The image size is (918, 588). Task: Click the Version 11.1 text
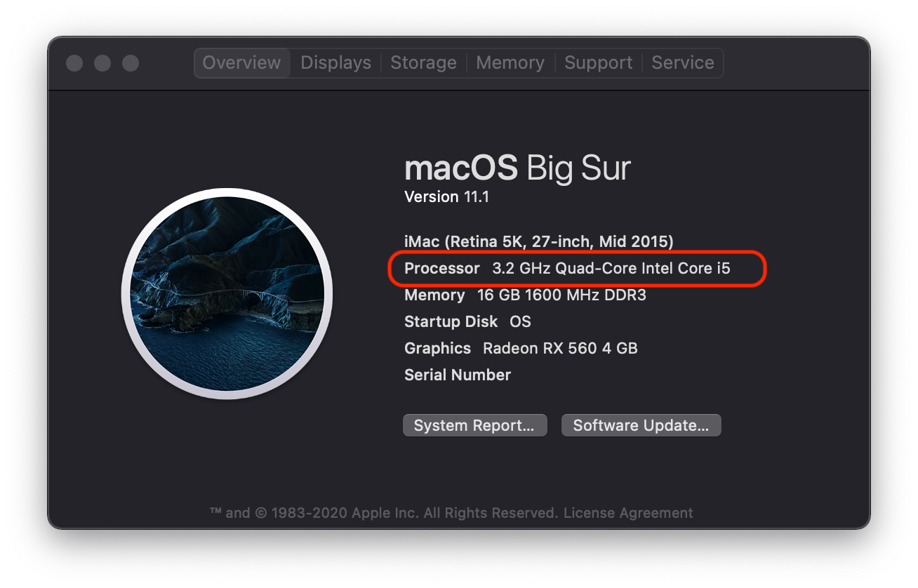coord(447,196)
